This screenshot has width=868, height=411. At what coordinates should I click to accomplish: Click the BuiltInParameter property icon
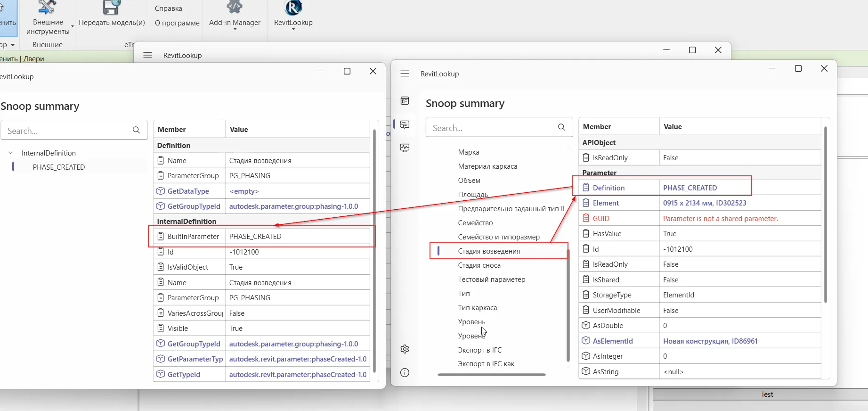[x=161, y=236]
